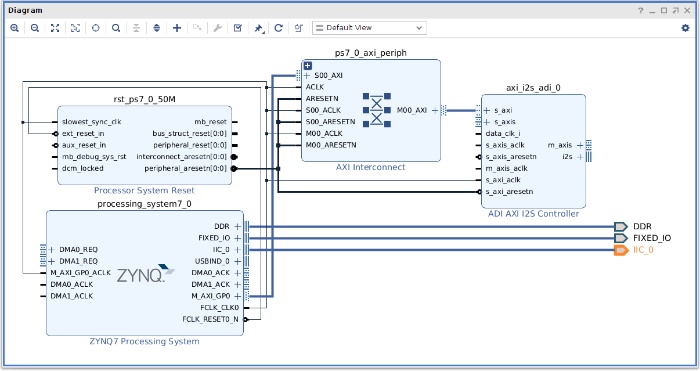Select the mb_debug_sys_rst pin

[94, 157]
